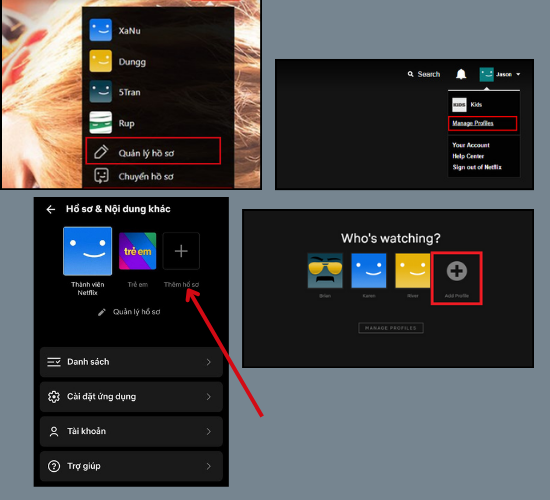This screenshot has height=500, width=550.
Task: Select the 5Tran dark teal avatar
Action: point(101,92)
